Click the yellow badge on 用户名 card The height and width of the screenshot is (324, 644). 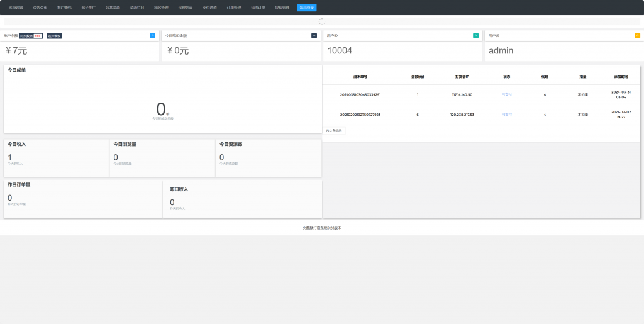(x=637, y=36)
